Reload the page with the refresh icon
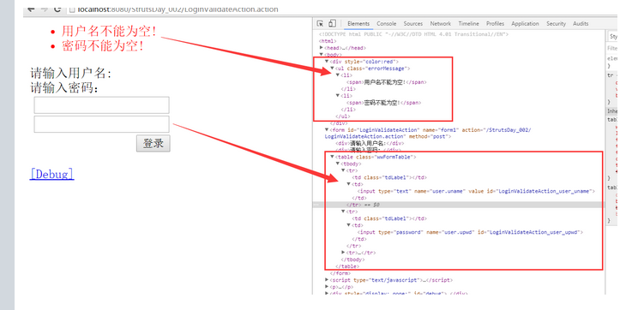 click(x=57, y=9)
